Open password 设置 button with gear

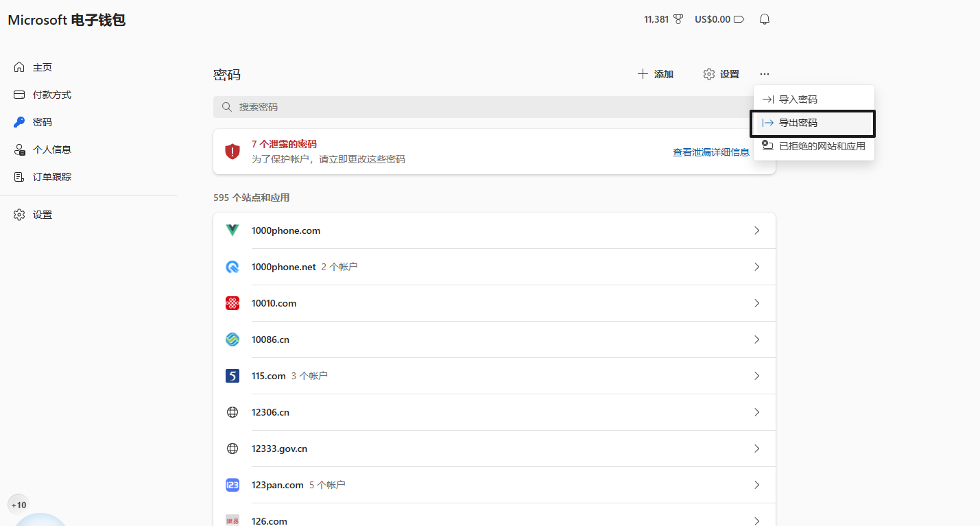point(721,74)
